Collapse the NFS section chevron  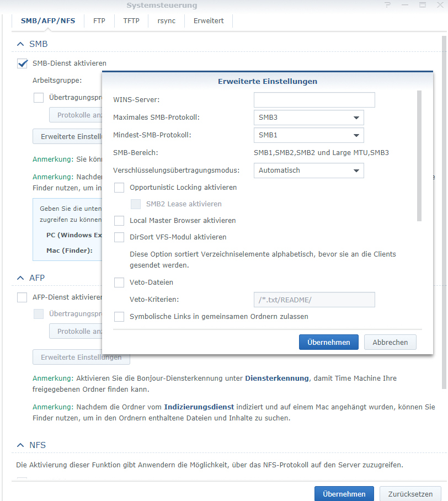tap(20, 445)
